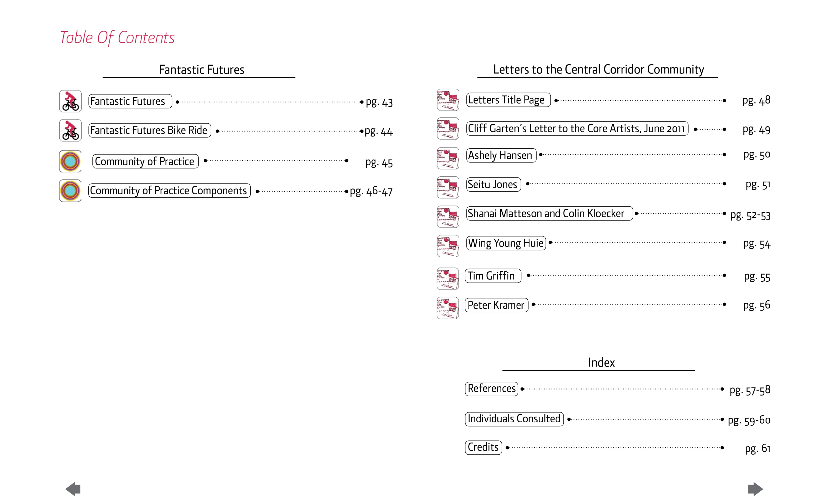830x504 pixels.
Task: Open the Tim Griffin letter entry
Action: coord(493,276)
